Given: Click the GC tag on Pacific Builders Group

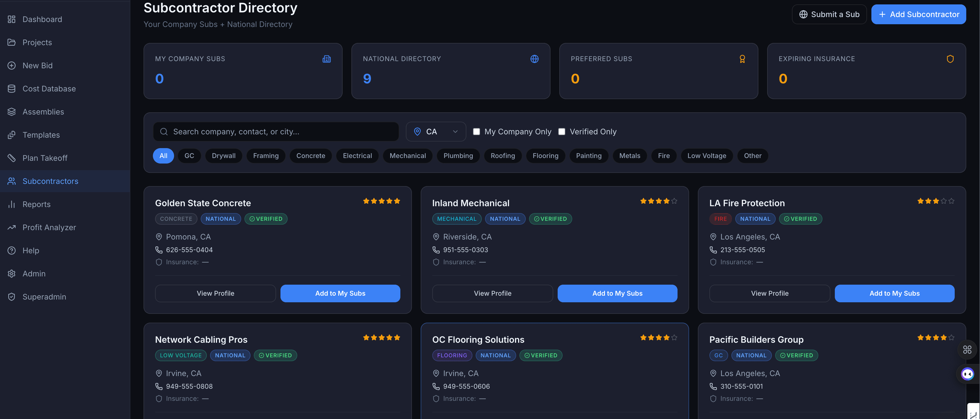Looking at the screenshot, I should [718, 355].
